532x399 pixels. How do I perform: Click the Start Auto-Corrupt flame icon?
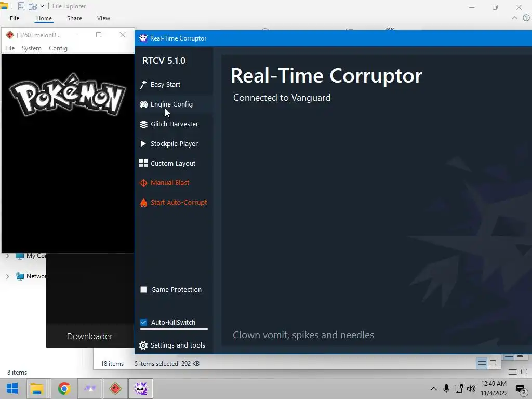(x=143, y=203)
